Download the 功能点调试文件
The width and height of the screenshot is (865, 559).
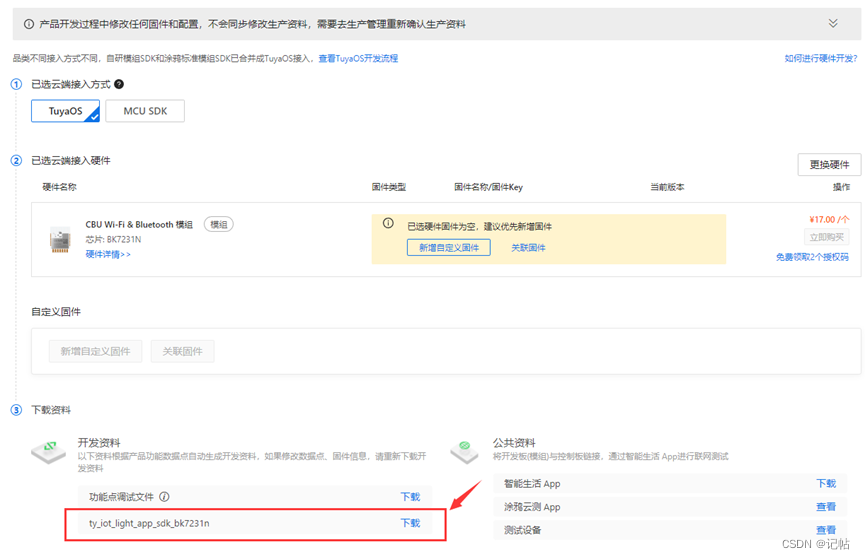pos(410,497)
